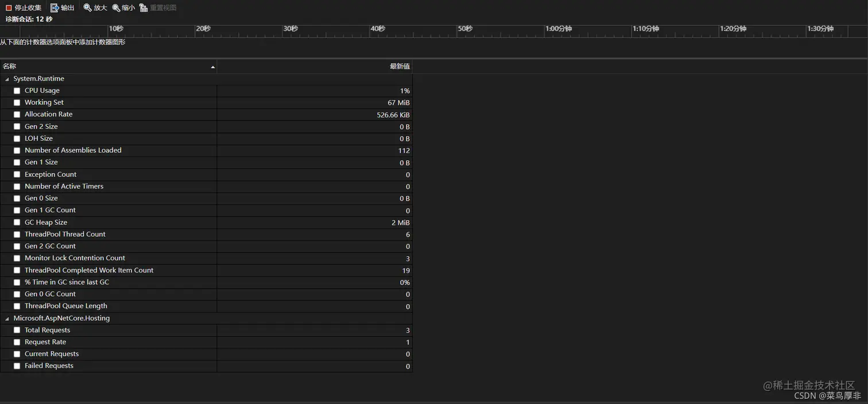This screenshot has width=868, height=404.
Task: Click the 最新值 column header
Action: pyautogui.click(x=315, y=67)
